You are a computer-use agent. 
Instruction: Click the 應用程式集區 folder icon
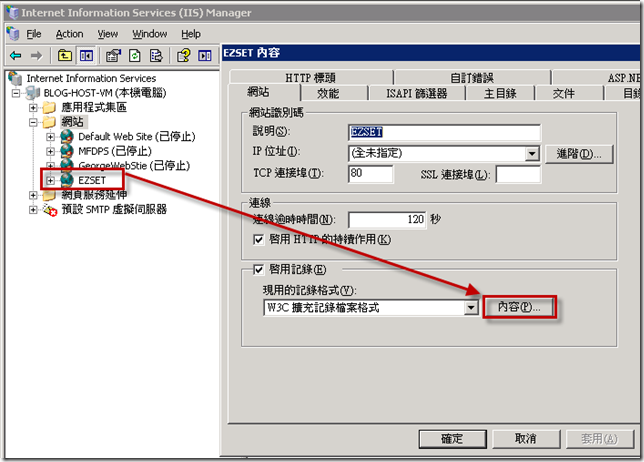[x=49, y=108]
